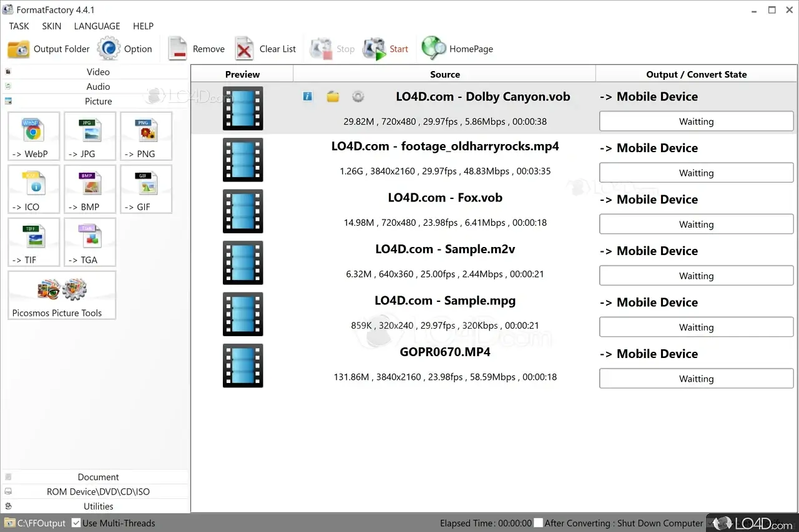Click the Waitting progress bar for Sample.m2v
This screenshot has height=532, width=799.
tap(697, 276)
